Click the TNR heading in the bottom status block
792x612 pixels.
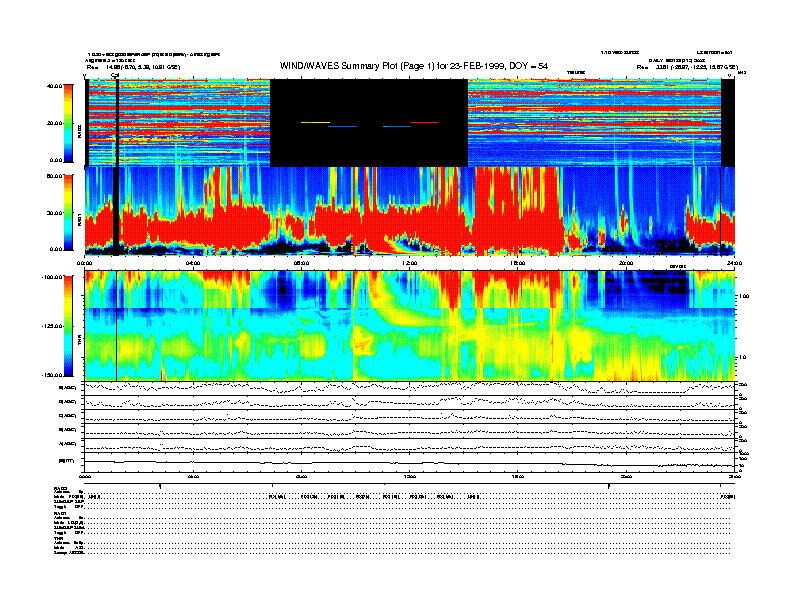[58, 538]
